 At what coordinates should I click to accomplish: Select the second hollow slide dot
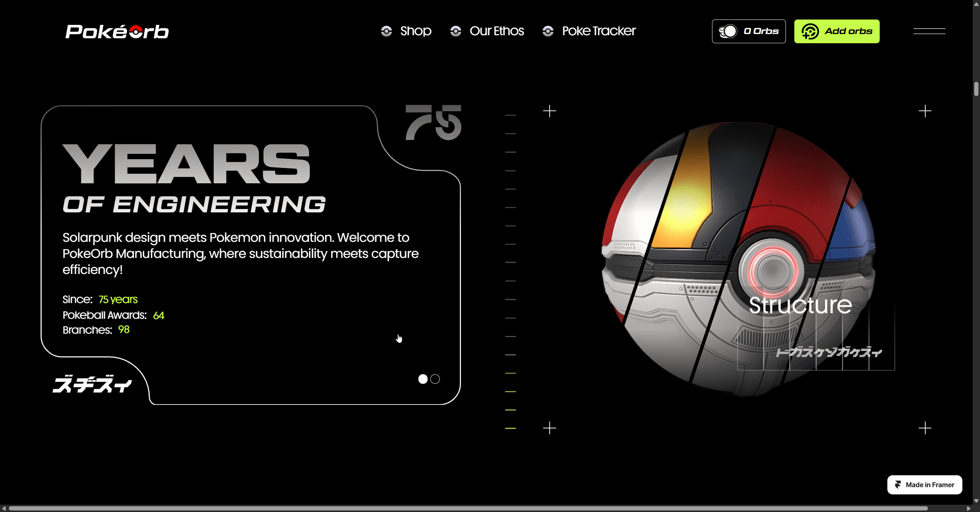click(435, 379)
